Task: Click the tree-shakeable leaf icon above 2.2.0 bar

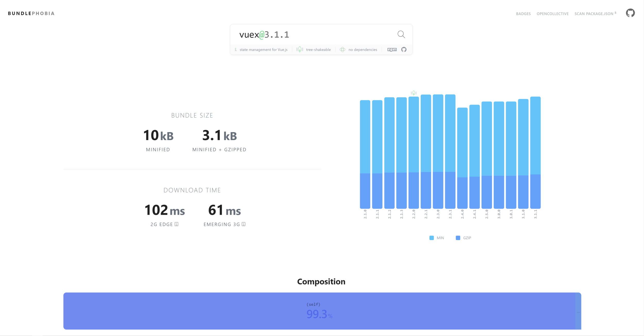Action: pyautogui.click(x=413, y=93)
